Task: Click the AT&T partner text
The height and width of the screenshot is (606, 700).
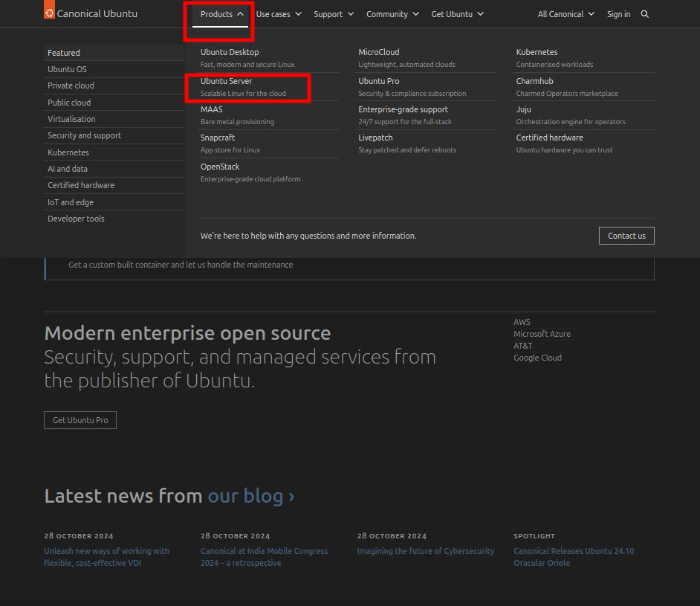Action: click(x=522, y=346)
